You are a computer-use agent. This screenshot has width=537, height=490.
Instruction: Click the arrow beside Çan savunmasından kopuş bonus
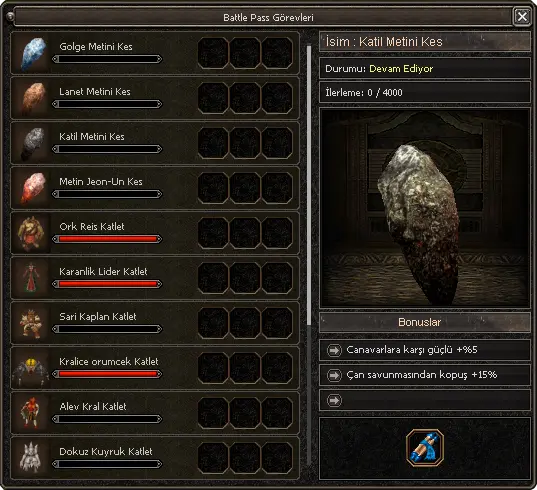pyautogui.click(x=334, y=375)
